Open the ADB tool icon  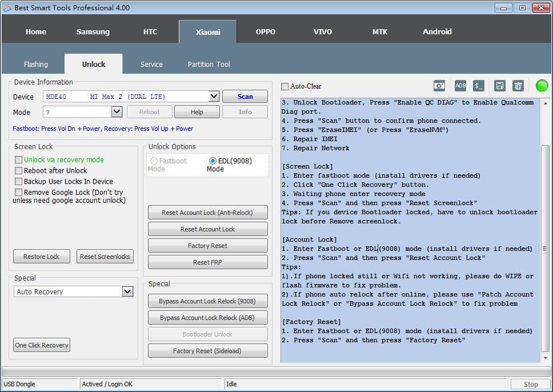coord(460,86)
